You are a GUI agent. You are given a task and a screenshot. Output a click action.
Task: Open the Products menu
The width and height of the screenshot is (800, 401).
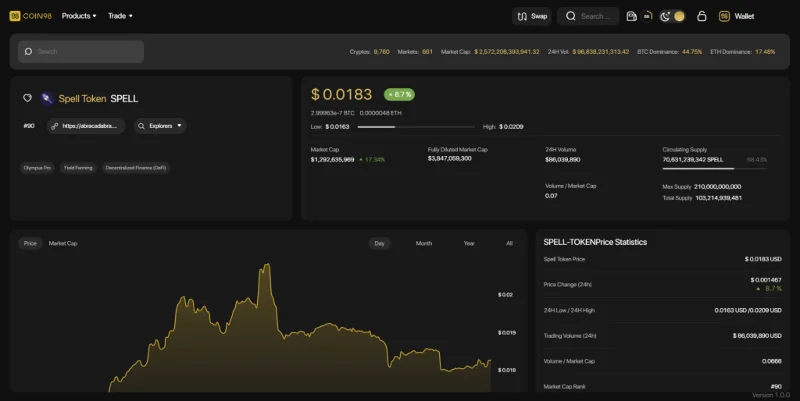(79, 16)
